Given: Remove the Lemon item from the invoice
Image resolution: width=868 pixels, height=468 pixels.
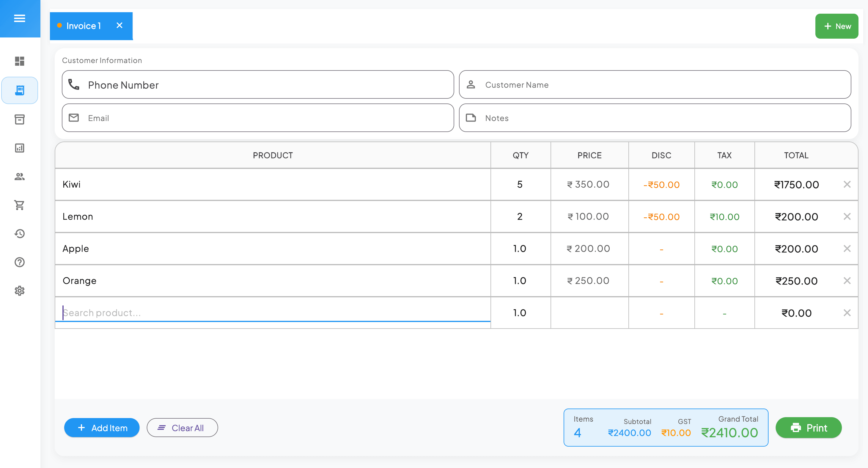Looking at the screenshot, I should click(x=847, y=216).
